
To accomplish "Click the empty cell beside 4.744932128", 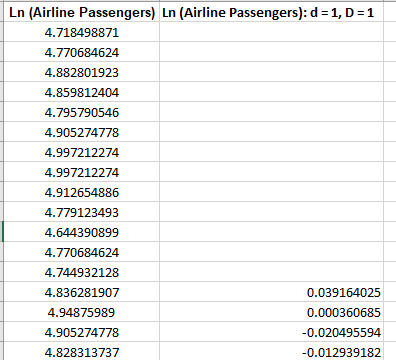I will (271, 272).
